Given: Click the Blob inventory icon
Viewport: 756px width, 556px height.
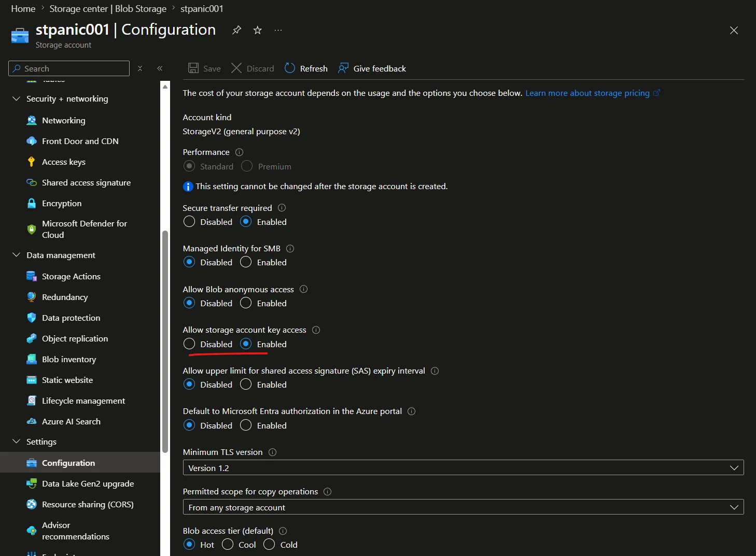Looking at the screenshot, I should 32,359.
